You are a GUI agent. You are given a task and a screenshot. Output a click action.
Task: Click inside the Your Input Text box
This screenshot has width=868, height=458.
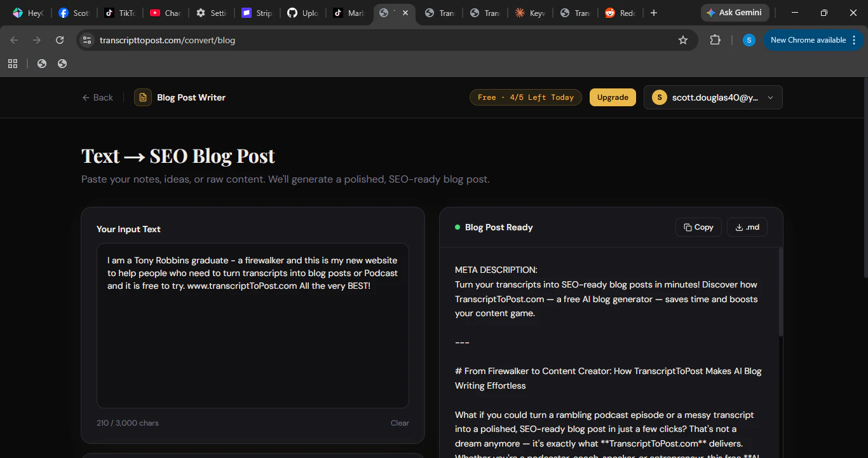tap(253, 326)
